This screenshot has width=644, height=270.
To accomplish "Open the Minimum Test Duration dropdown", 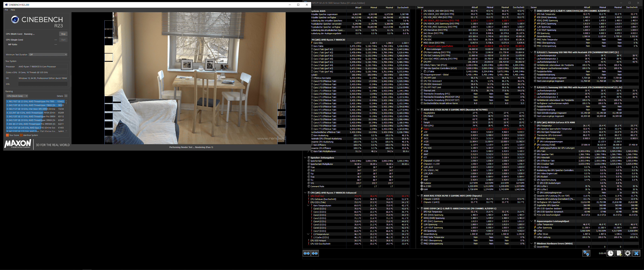I will click(x=48, y=54).
